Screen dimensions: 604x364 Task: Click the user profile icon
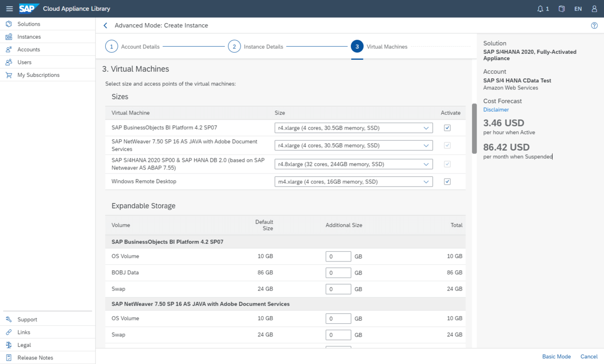click(x=594, y=9)
